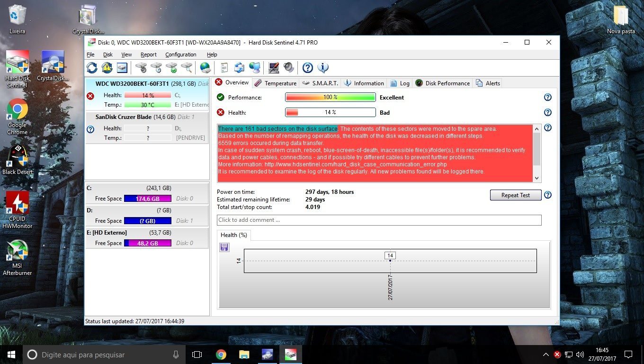Open the File menu
The height and width of the screenshot is (364, 644).
90,55
